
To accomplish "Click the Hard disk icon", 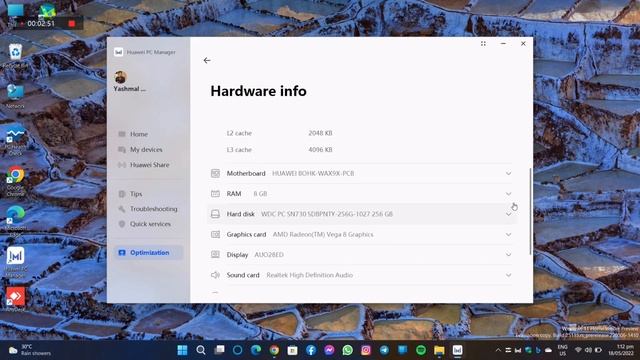I will pyautogui.click(x=215, y=214).
